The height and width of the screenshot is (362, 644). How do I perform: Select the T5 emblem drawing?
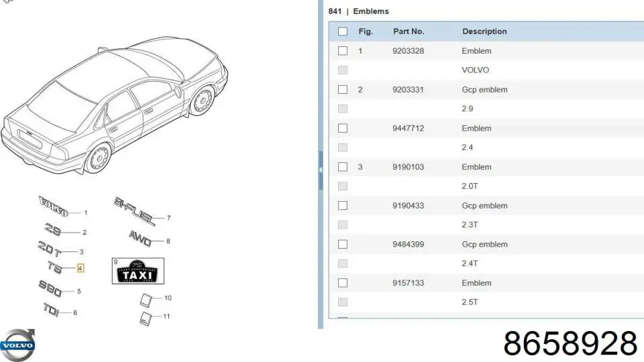click(54, 267)
